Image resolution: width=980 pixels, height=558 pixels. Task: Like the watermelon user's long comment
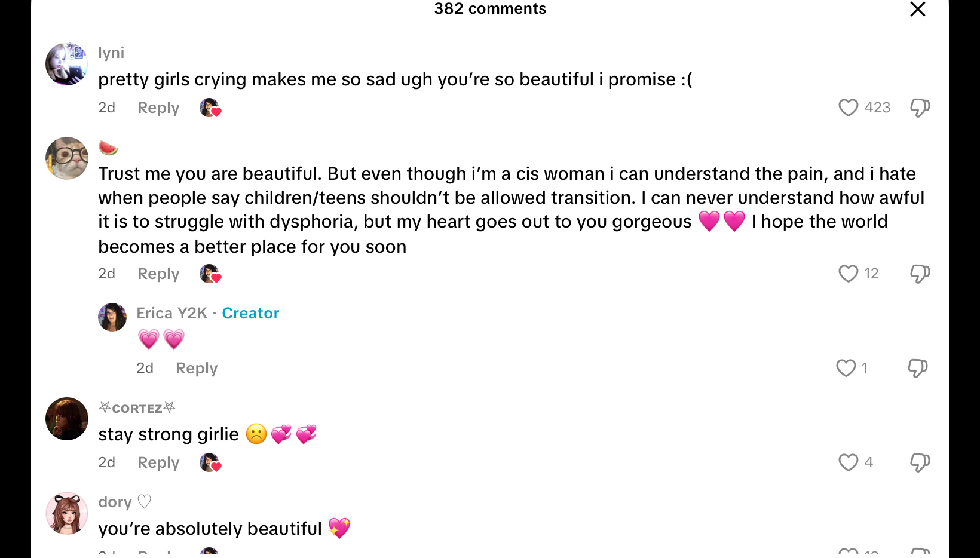click(x=848, y=274)
